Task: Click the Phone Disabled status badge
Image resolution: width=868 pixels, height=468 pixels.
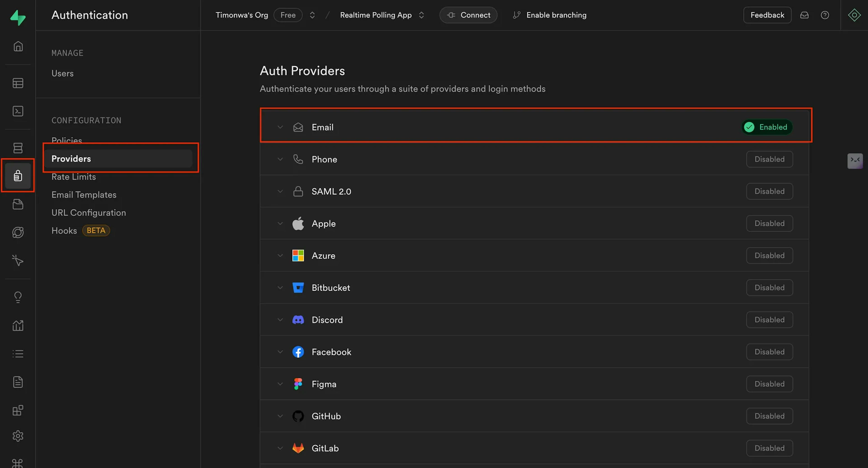Action: coord(769,159)
